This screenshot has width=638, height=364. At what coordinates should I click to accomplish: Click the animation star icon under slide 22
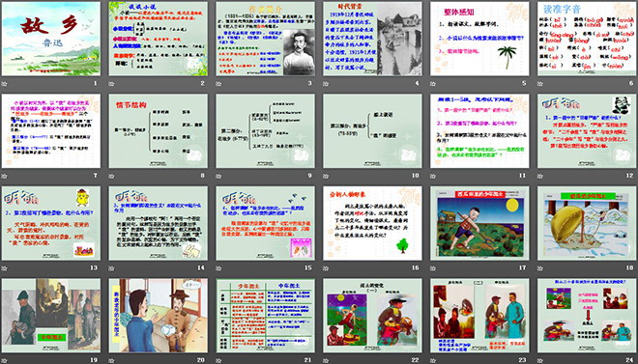(326, 360)
